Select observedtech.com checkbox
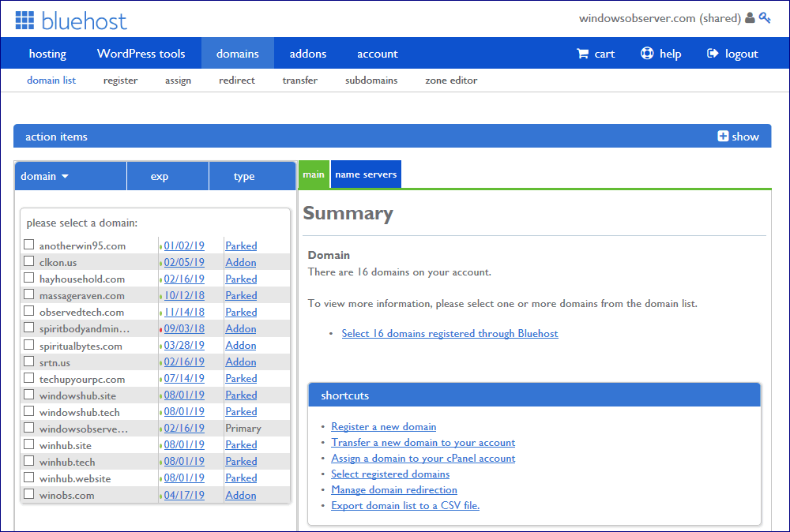 click(x=28, y=311)
